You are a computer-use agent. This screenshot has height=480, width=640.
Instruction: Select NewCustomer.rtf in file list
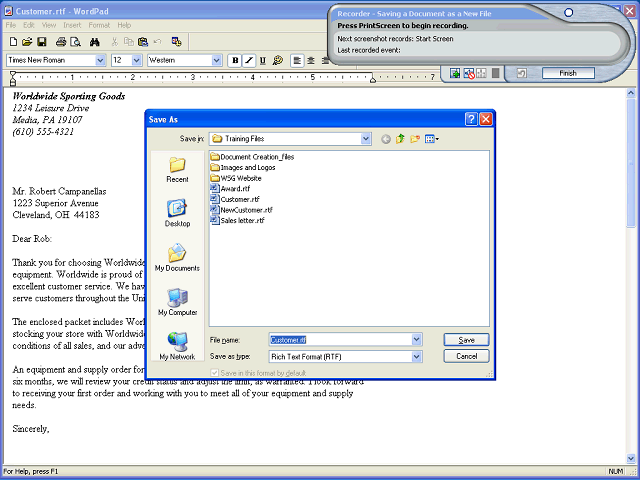coord(242,210)
